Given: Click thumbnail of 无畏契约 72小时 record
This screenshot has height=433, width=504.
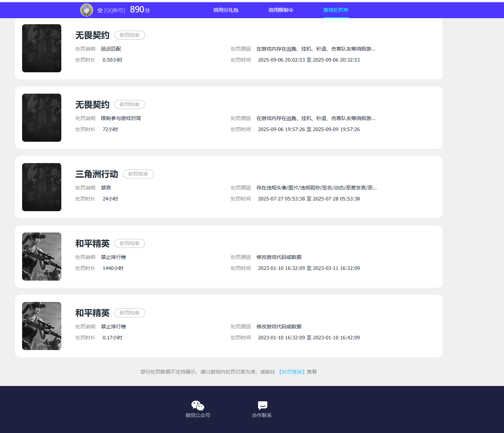Looking at the screenshot, I should pyautogui.click(x=42, y=118).
